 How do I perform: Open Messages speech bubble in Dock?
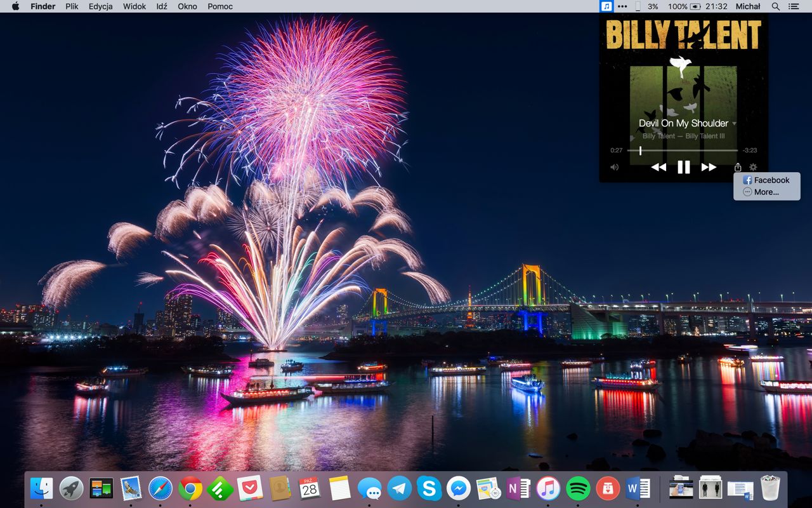(x=369, y=488)
